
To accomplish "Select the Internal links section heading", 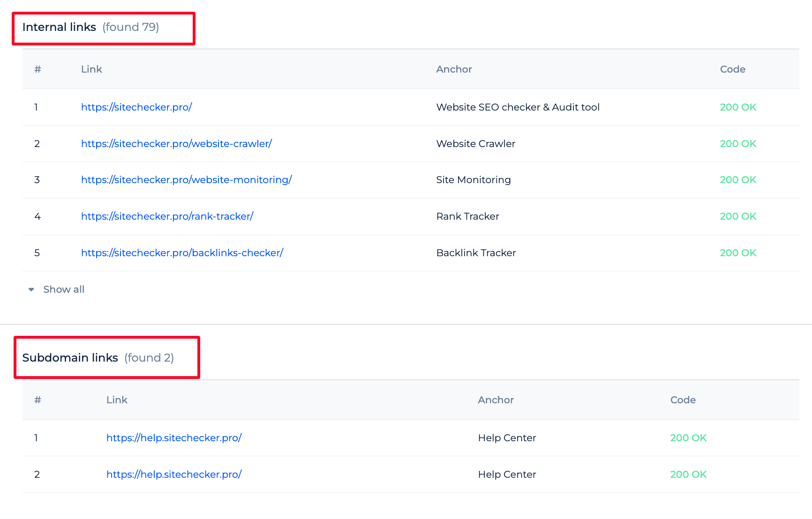I will point(59,27).
